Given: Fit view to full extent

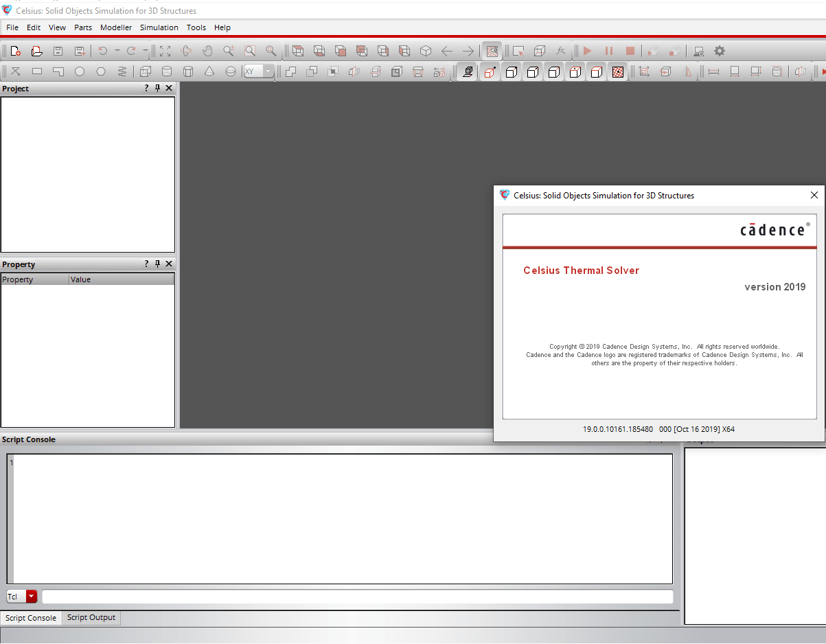Looking at the screenshot, I should (x=165, y=51).
